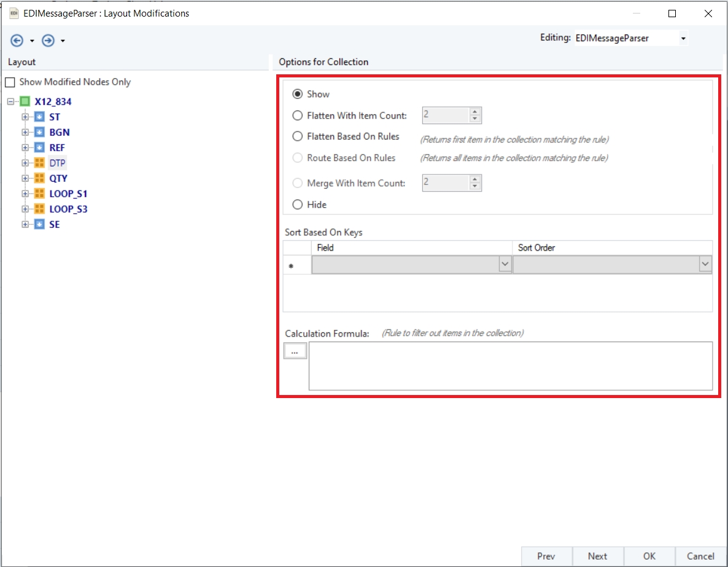Click the LOOP_S1 collection icon
728x567 pixels.
pyautogui.click(x=39, y=194)
